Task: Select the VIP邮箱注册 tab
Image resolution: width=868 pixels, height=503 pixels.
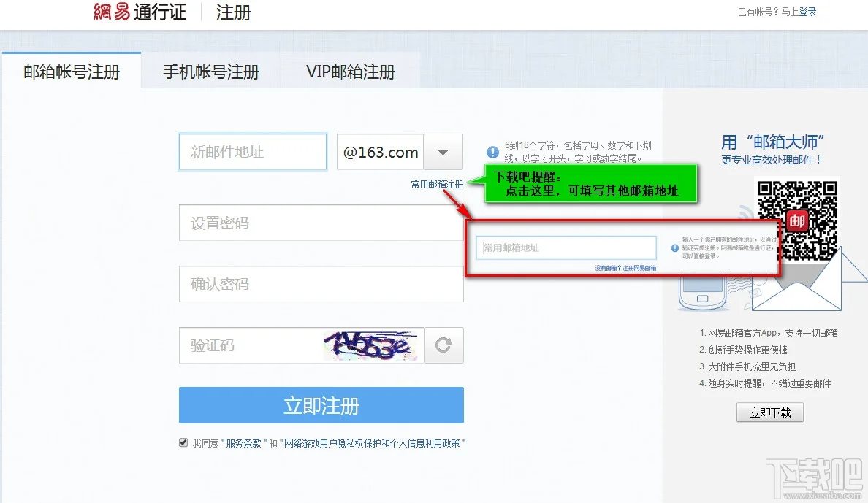Action: pos(351,72)
